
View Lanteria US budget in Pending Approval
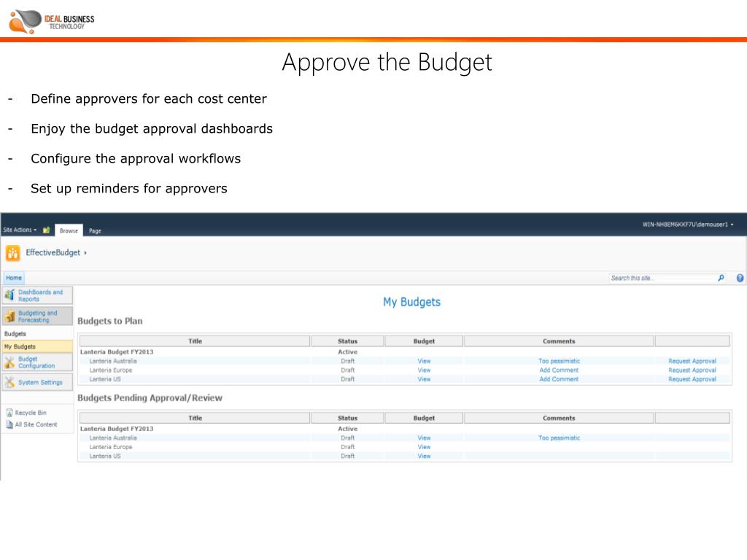[x=424, y=456]
